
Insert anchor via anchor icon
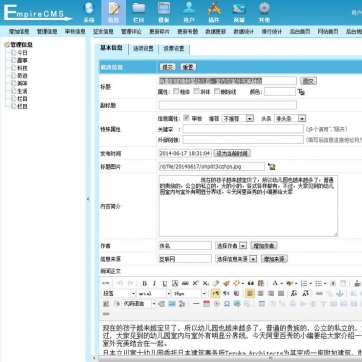pyautogui.click(x=339, y=293)
